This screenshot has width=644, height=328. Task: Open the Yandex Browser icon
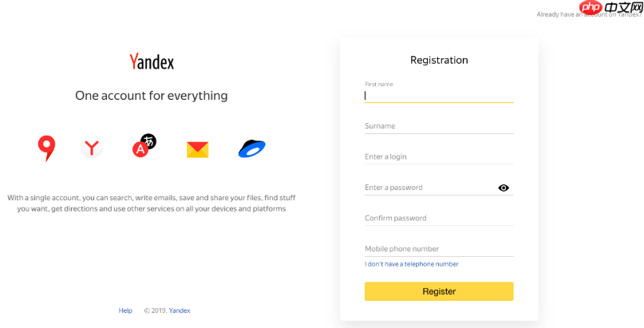coord(93,148)
